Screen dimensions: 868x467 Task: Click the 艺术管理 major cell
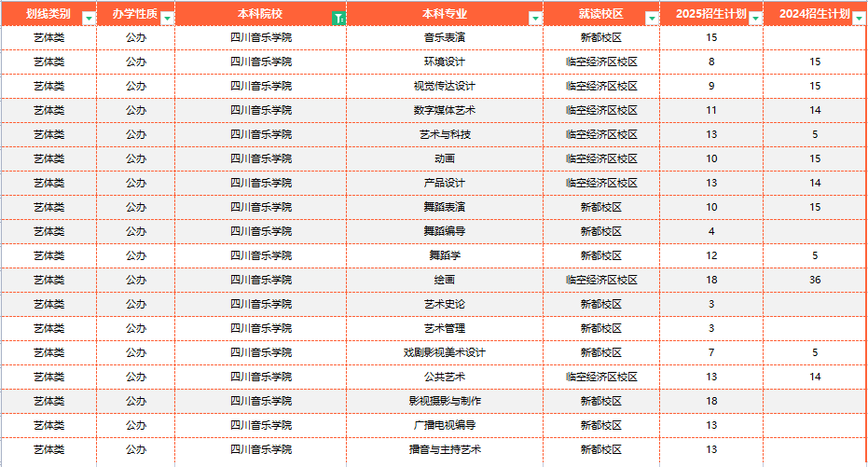point(445,329)
